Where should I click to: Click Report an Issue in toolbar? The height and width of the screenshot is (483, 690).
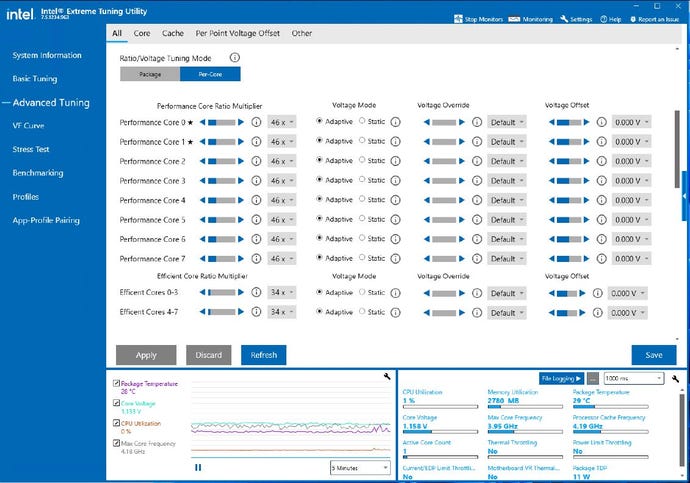coord(654,19)
